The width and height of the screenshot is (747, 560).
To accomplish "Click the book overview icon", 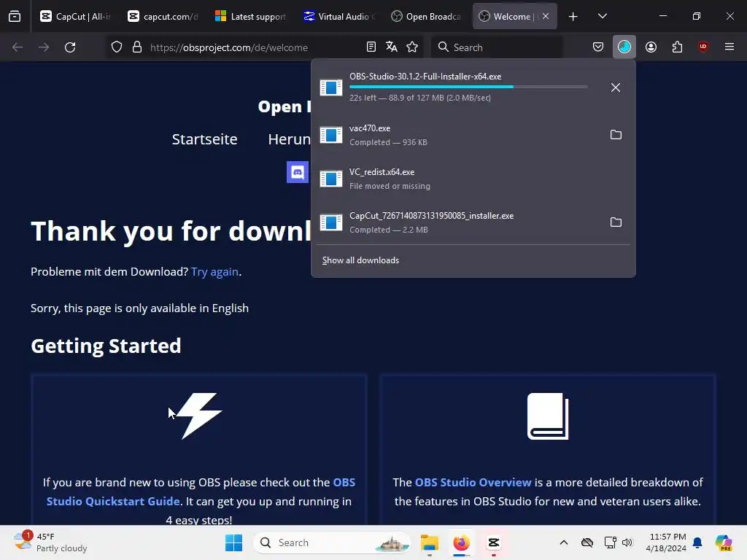I will click(x=548, y=416).
